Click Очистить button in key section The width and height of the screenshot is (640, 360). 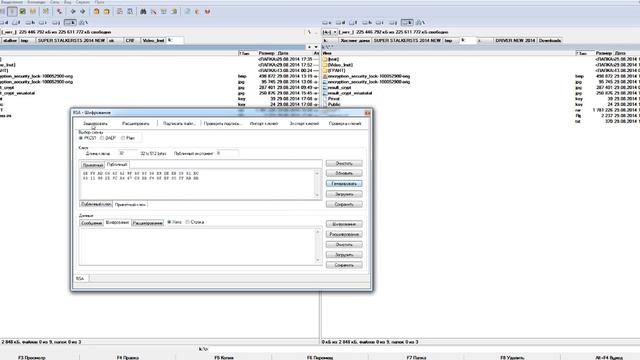tap(344, 163)
